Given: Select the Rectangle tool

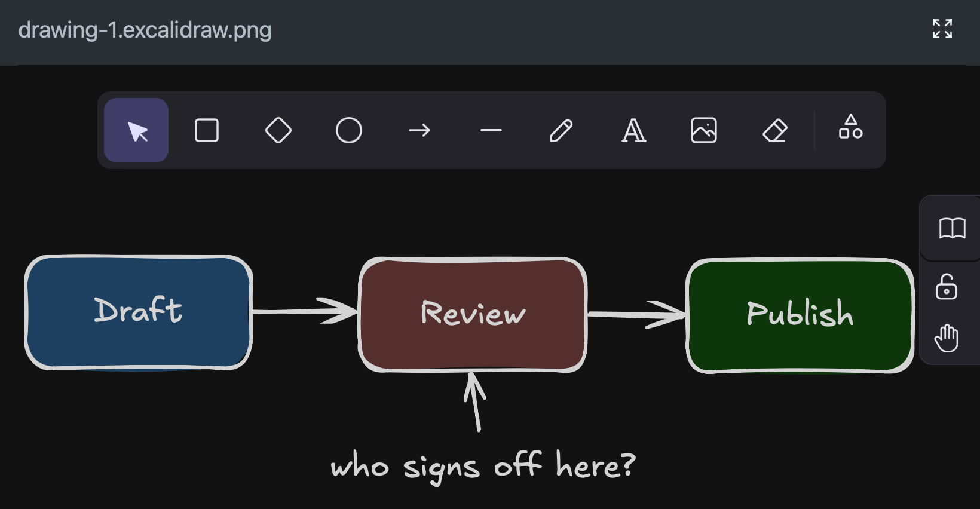Looking at the screenshot, I should click(x=207, y=130).
